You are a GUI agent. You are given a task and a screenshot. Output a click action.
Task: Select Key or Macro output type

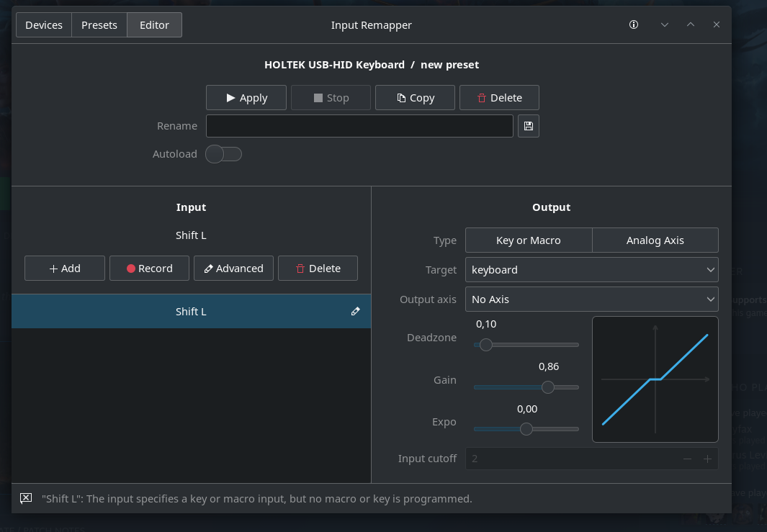point(529,240)
